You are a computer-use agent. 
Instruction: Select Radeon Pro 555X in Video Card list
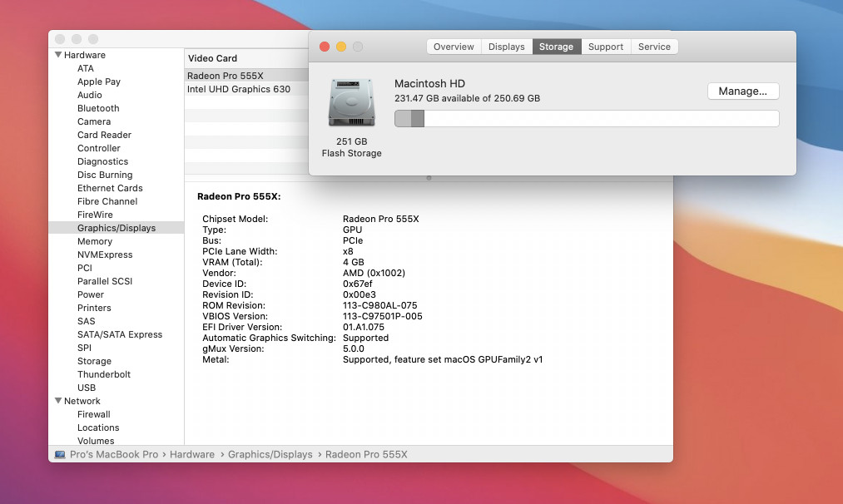pyautogui.click(x=247, y=76)
